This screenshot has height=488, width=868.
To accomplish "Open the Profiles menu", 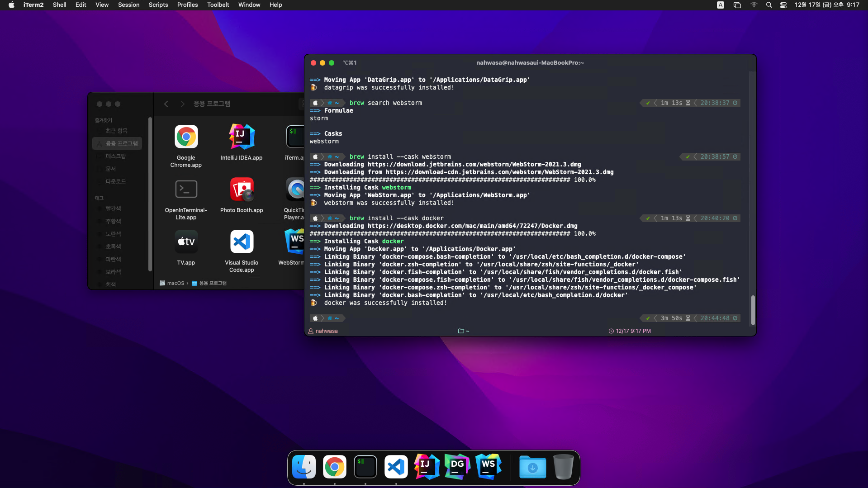I will pyautogui.click(x=187, y=5).
